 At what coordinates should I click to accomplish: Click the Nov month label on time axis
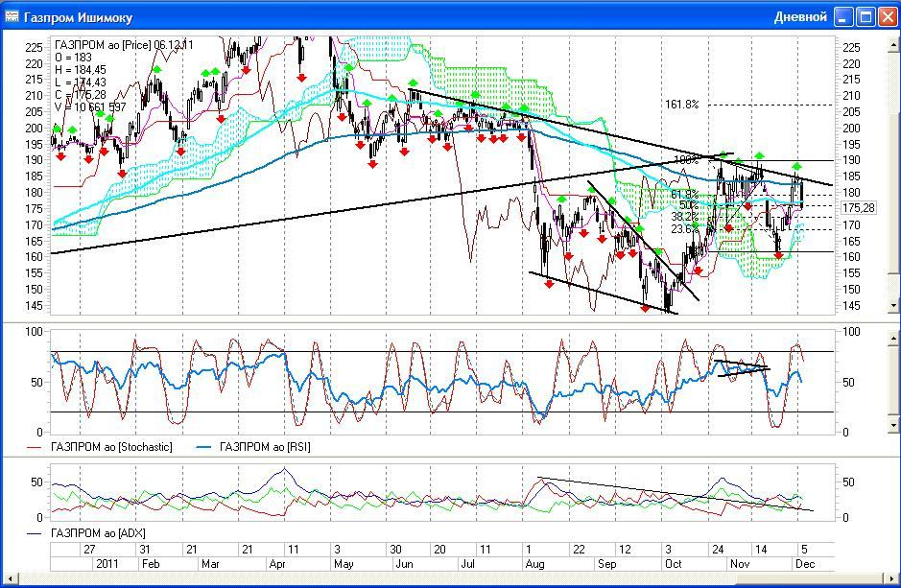tap(740, 564)
